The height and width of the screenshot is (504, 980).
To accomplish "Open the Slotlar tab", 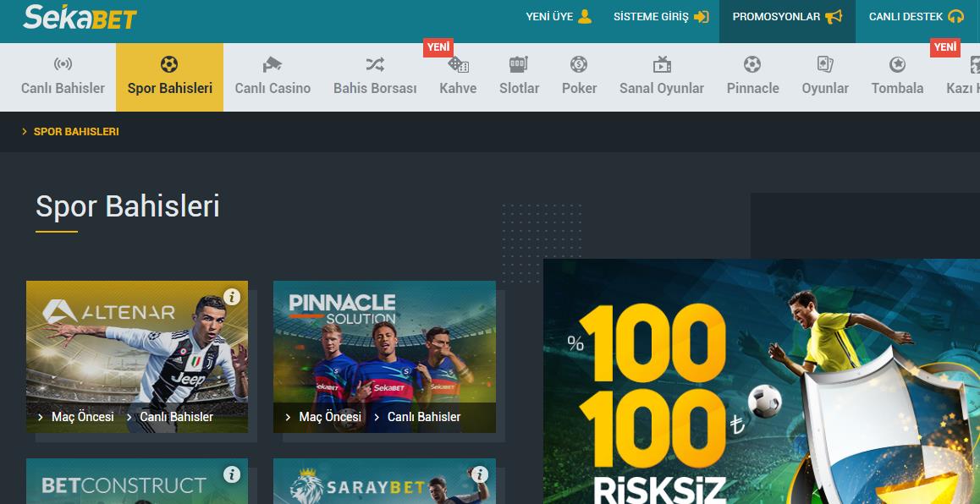I will point(519,78).
